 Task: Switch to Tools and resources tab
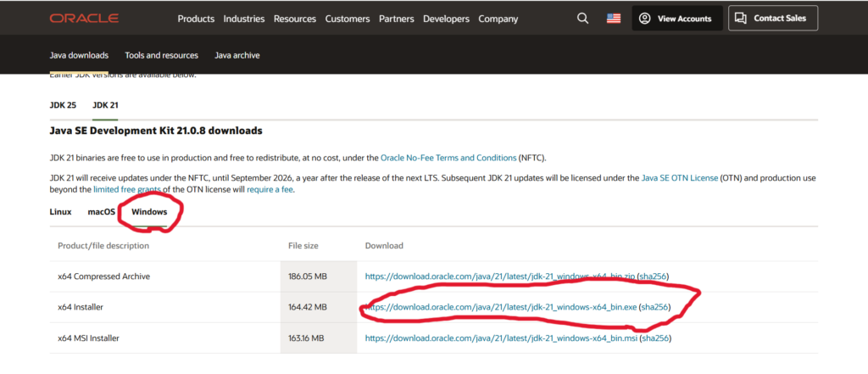(161, 55)
